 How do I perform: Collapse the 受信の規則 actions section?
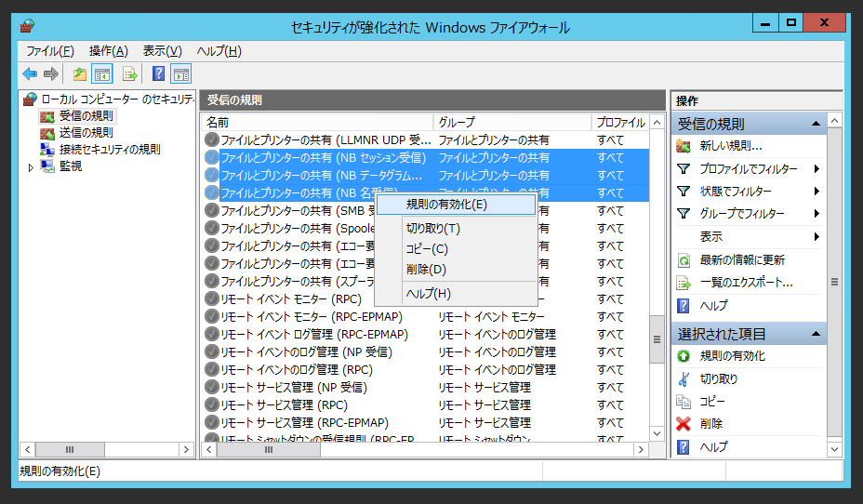coord(816,124)
